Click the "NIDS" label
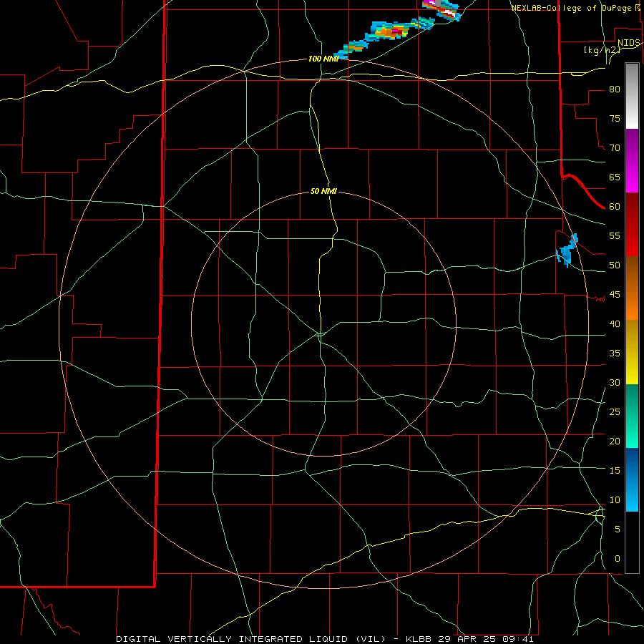The image size is (644, 644). [629, 43]
